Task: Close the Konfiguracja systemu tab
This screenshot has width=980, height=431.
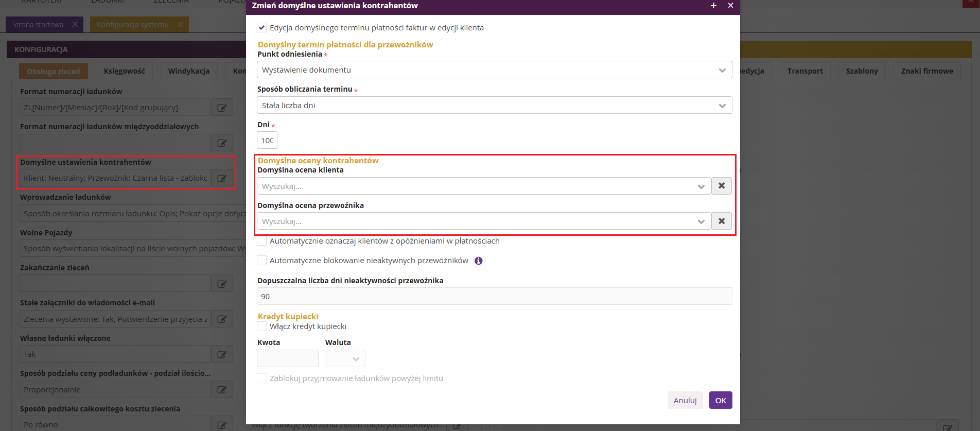Action: click(180, 24)
